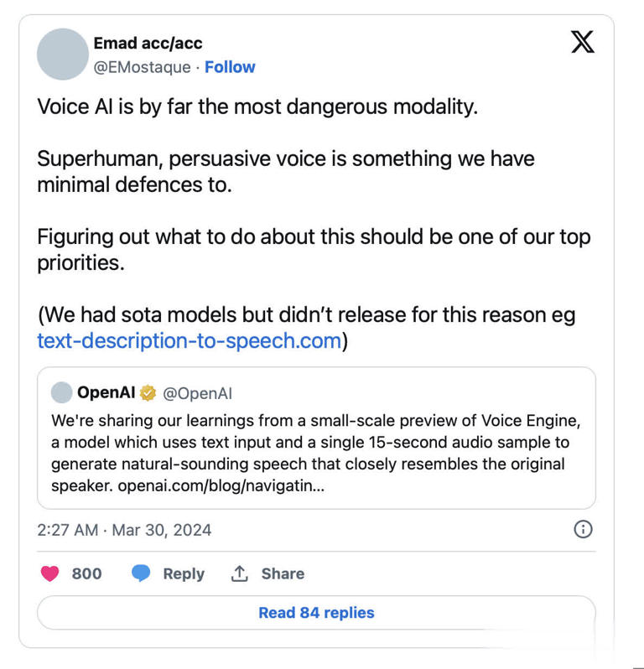Open the @EMostaque handle link
Screen dimensions: 644x669
142,67
